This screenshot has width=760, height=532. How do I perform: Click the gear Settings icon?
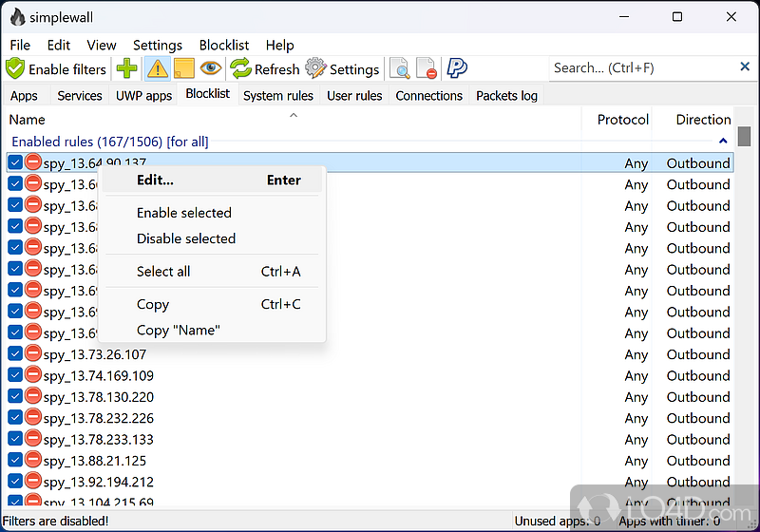tap(315, 68)
